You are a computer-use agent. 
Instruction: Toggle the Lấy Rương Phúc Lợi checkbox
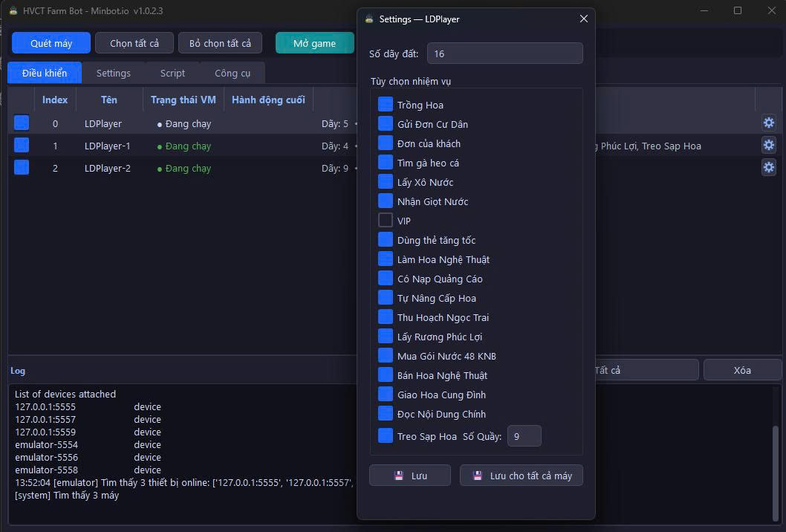click(385, 336)
